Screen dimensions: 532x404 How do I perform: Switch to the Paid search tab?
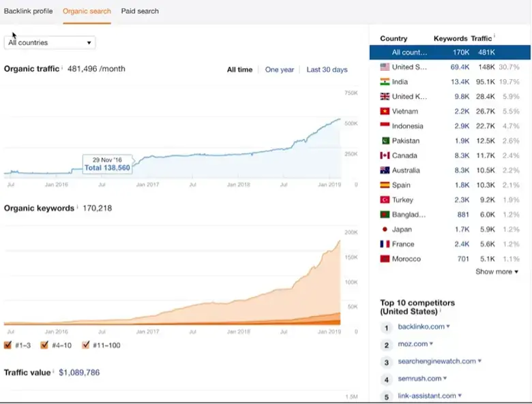click(140, 11)
